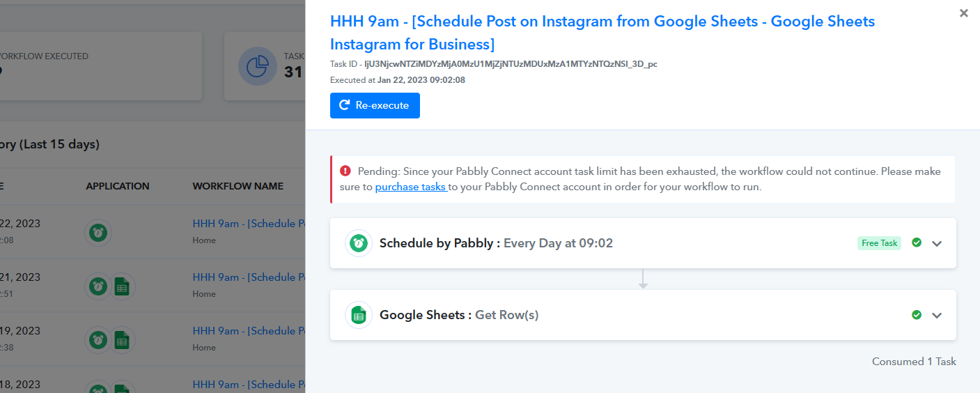
Task: Open the HHH 9am workflow title link
Action: click(x=602, y=33)
